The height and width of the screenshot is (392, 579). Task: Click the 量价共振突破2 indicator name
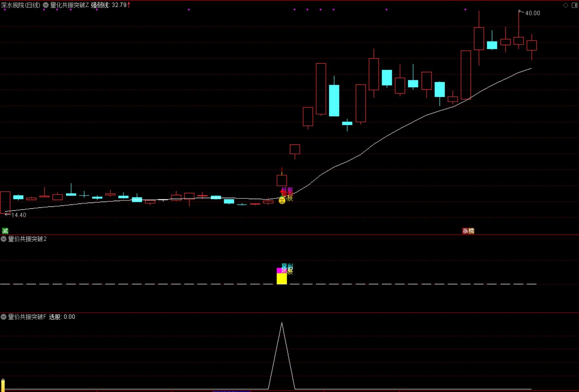27,239
